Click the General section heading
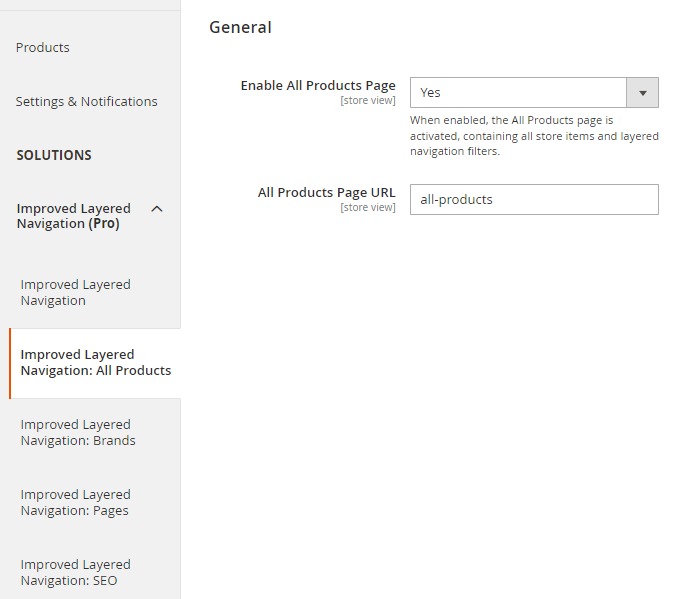Image resolution: width=685 pixels, height=599 pixels. pyautogui.click(x=240, y=27)
